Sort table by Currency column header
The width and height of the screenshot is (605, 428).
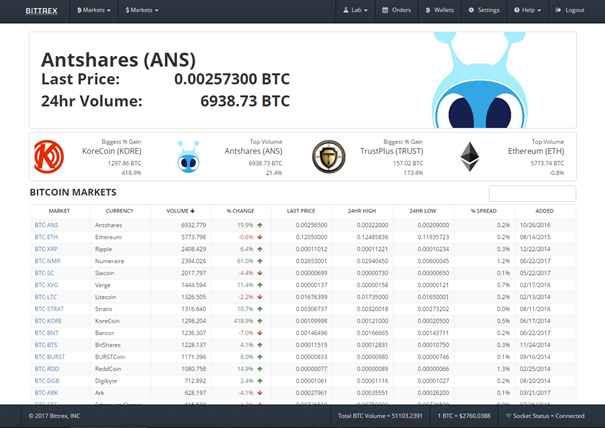click(120, 211)
